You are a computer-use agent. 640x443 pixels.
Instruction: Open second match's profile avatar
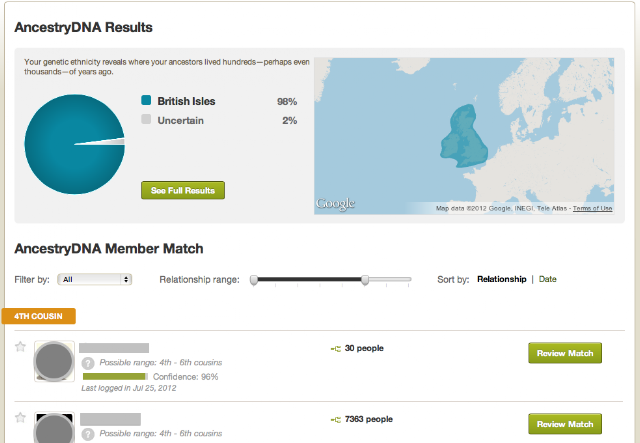(54, 428)
